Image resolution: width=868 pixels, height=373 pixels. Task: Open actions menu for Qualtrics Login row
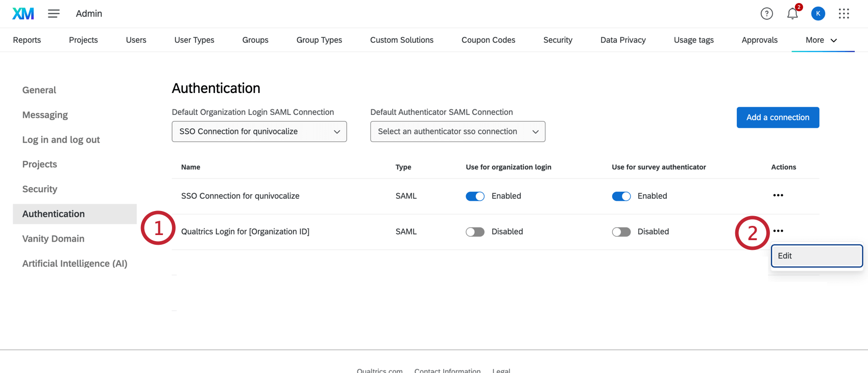pyautogui.click(x=778, y=231)
